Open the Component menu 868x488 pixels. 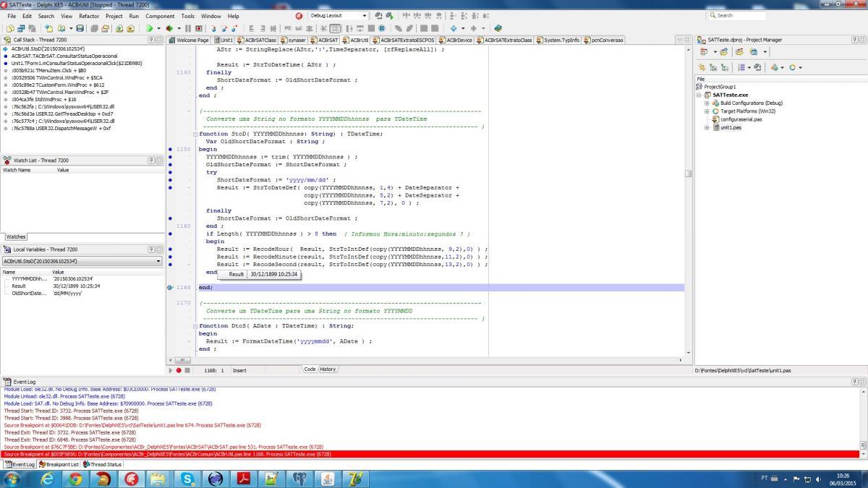[x=160, y=16]
